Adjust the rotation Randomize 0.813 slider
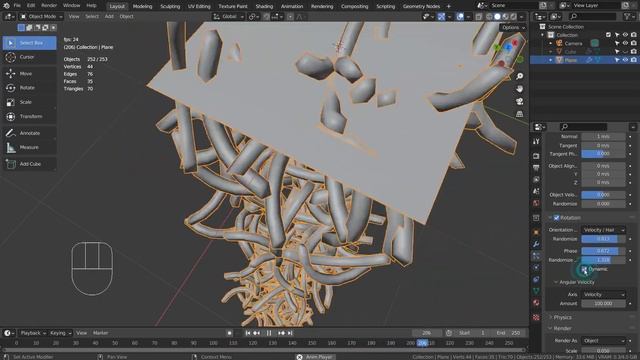The height and width of the screenshot is (360, 640). tap(603, 239)
